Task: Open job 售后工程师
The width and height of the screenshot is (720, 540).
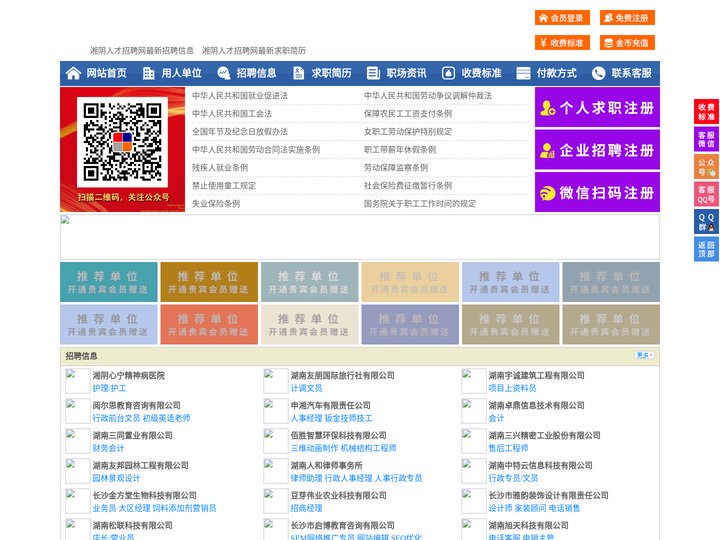Action: pos(508,448)
